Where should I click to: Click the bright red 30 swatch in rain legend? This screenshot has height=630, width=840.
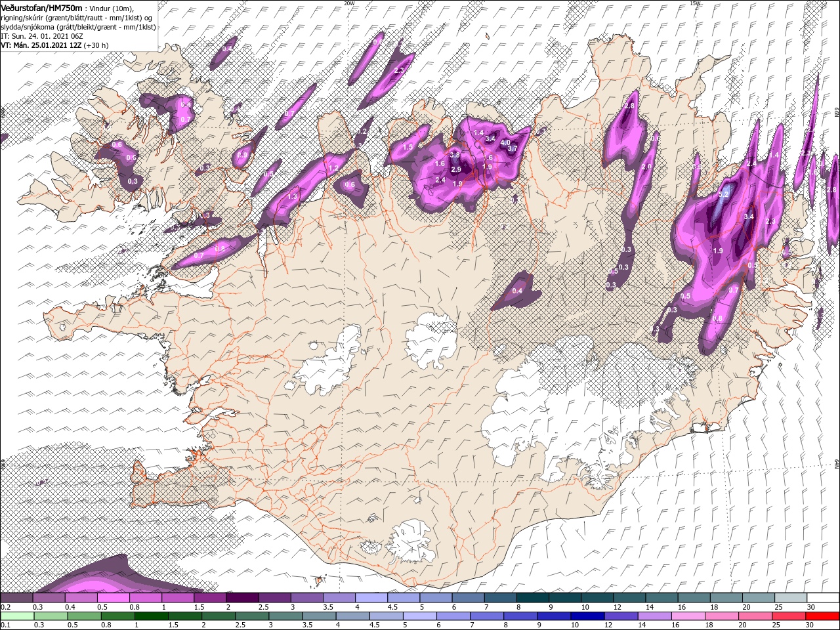[x=823, y=616]
